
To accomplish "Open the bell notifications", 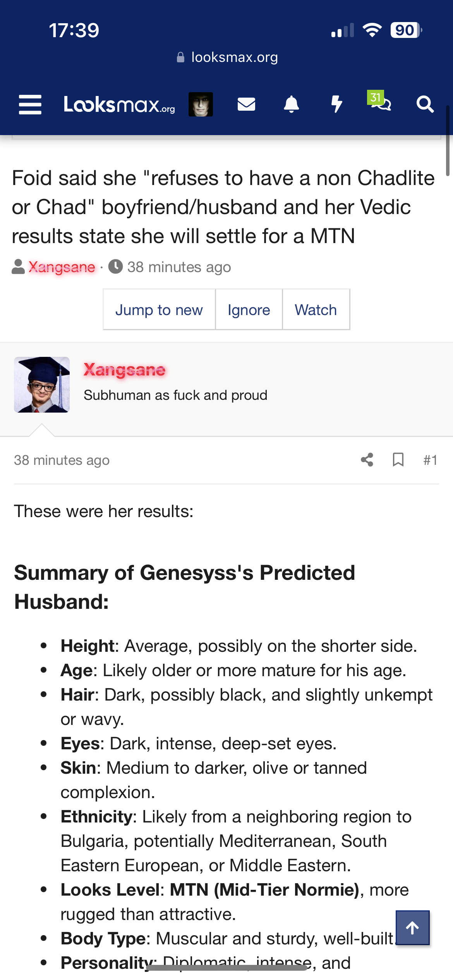I will coord(291,105).
